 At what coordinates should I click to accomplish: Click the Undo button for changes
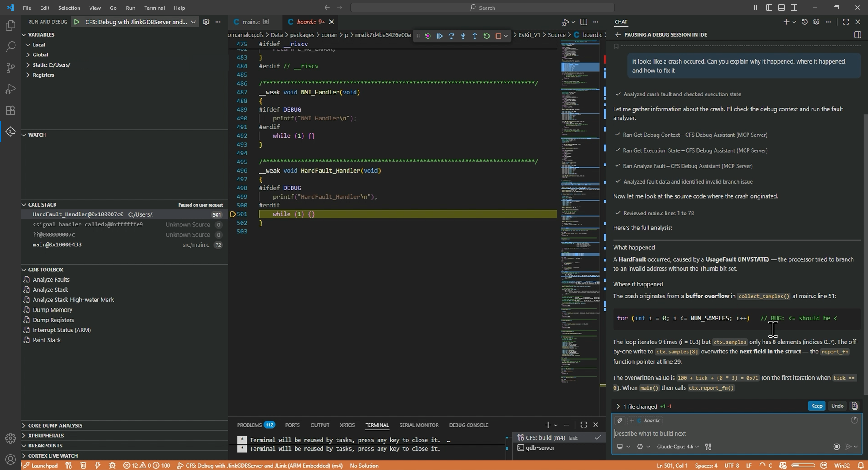[x=837, y=406]
